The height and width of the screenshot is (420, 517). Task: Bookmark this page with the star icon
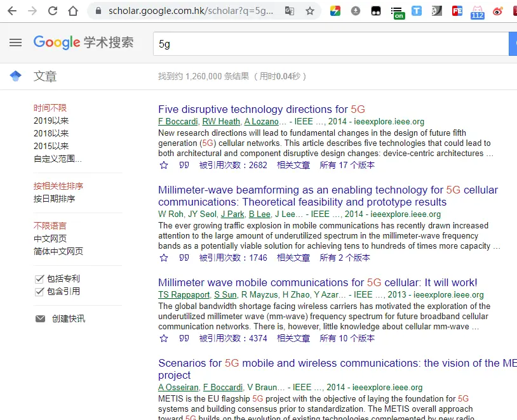[309, 11]
